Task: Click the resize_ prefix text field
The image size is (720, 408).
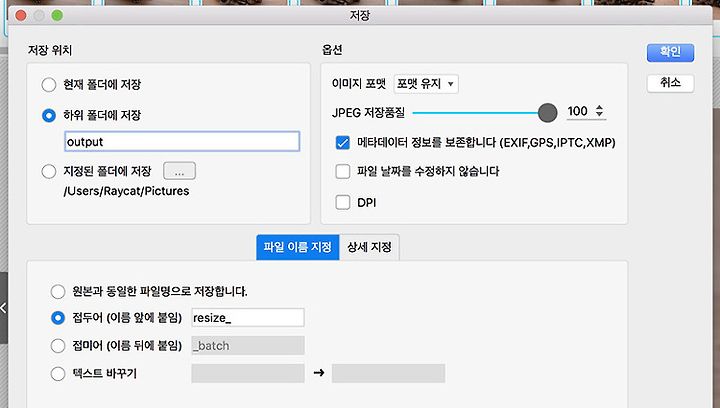Action: pyautogui.click(x=248, y=318)
